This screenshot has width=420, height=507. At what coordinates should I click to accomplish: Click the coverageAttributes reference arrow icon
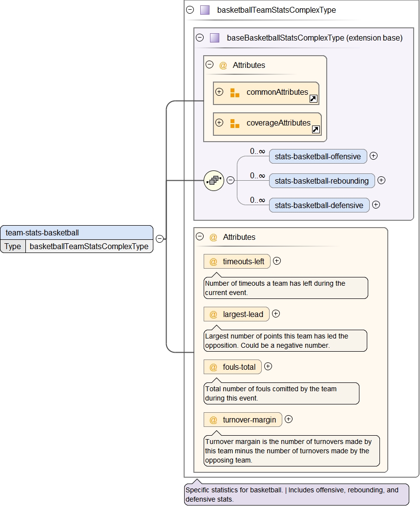316,130
